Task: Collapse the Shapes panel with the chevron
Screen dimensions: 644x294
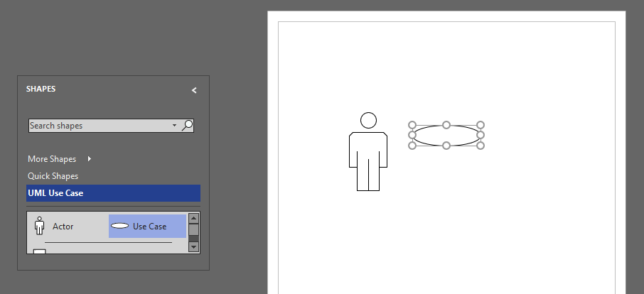Action: (x=194, y=90)
